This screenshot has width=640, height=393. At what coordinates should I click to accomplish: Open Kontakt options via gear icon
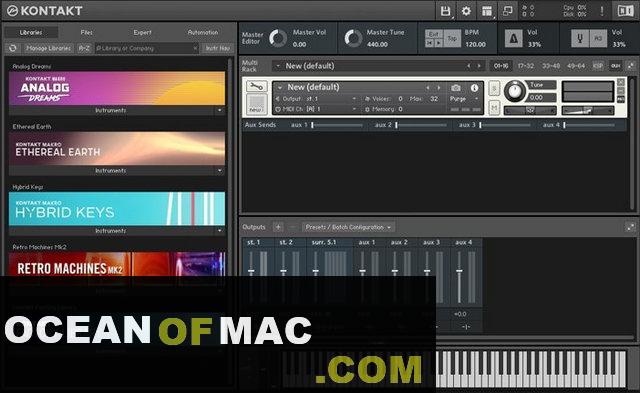[466, 11]
